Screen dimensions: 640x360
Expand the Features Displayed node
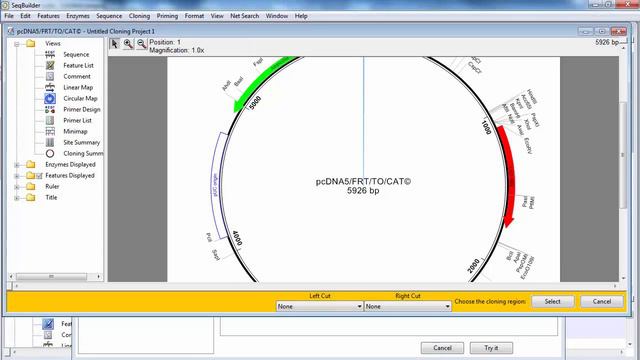pyautogui.click(x=17, y=176)
